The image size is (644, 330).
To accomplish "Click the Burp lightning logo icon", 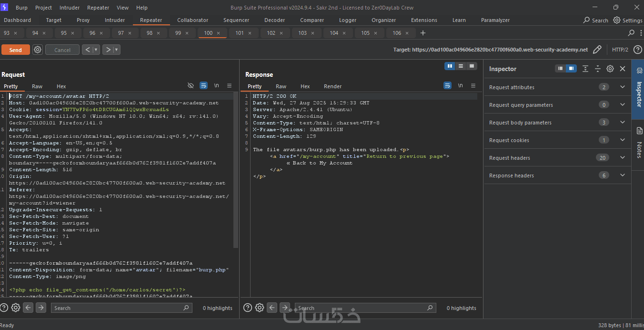I will [5, 8].
